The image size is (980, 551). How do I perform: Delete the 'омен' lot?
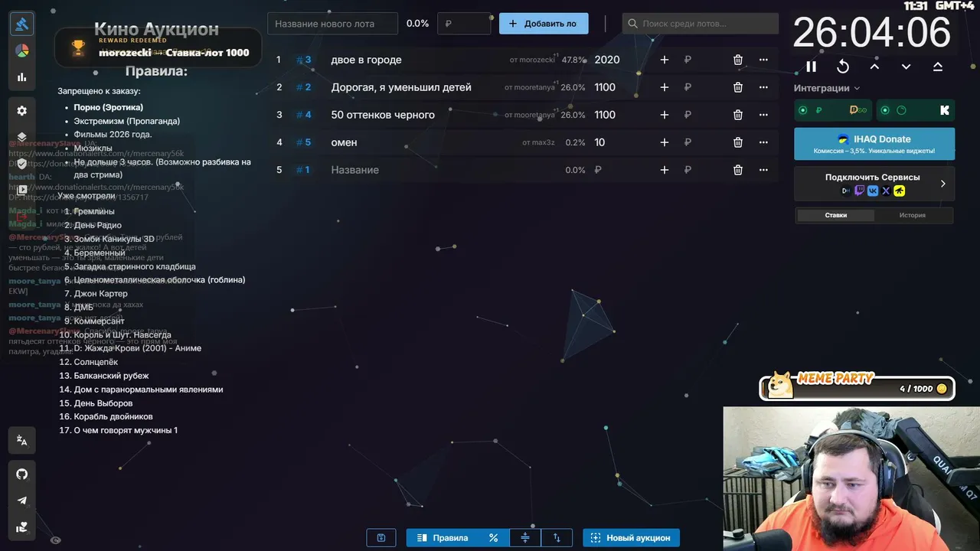pos(738,142)
